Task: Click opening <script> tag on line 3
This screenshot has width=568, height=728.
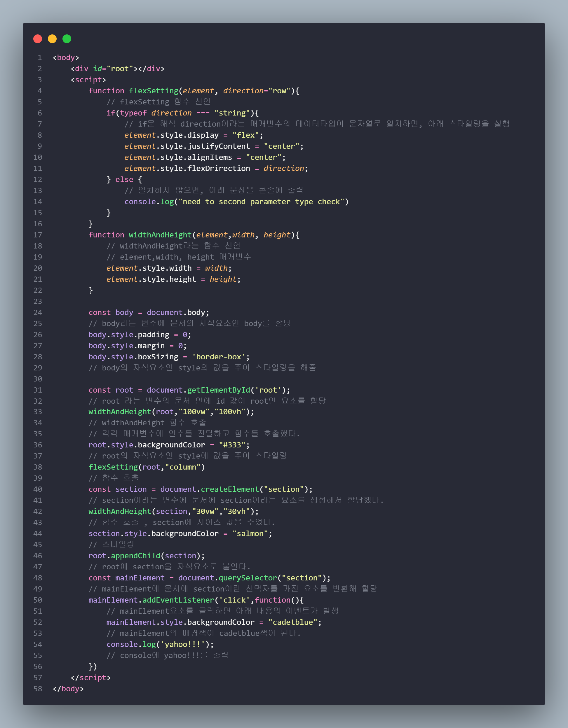Action: click(88, 80)
